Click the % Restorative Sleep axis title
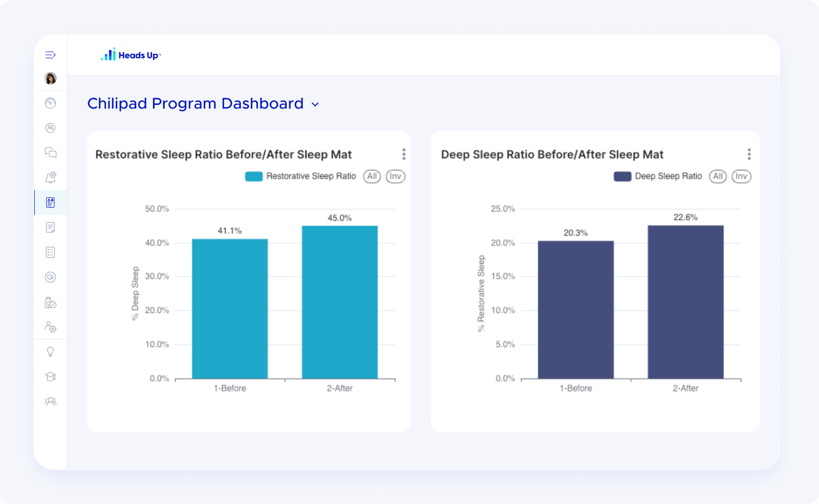This screenshot has height=504, width=819. point(481,294)
